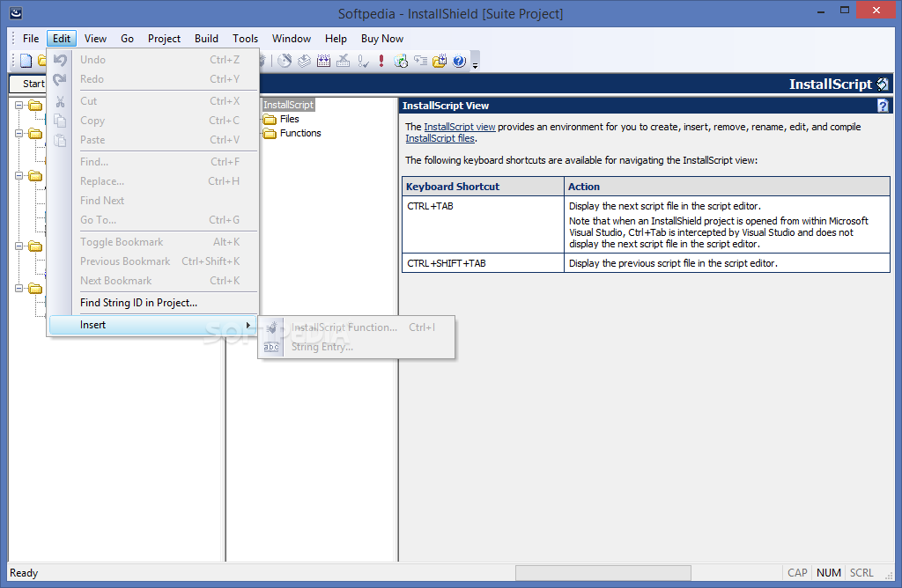Open the Project menu
This screenshot has height=588, width=902.
pyautogui.click(x=164, y=39)
